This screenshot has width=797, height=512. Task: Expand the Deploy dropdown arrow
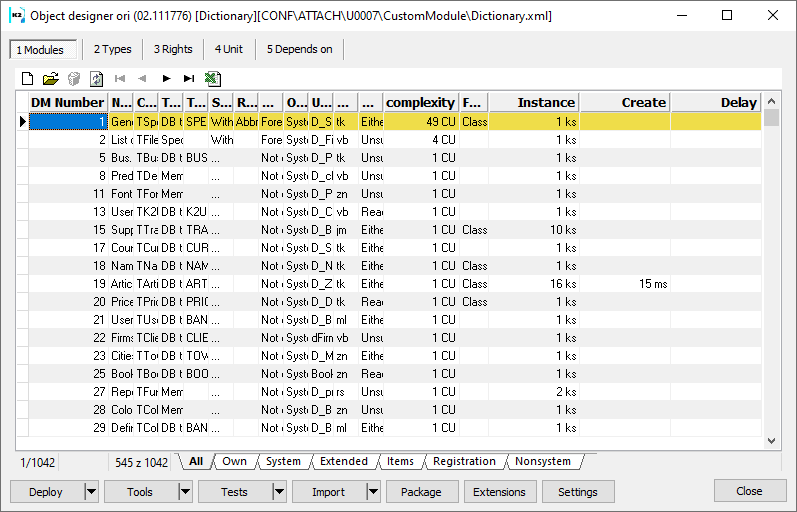91,492
